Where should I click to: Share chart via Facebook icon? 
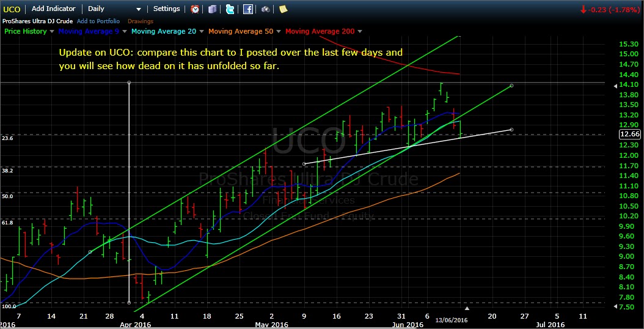click(247, 9)
